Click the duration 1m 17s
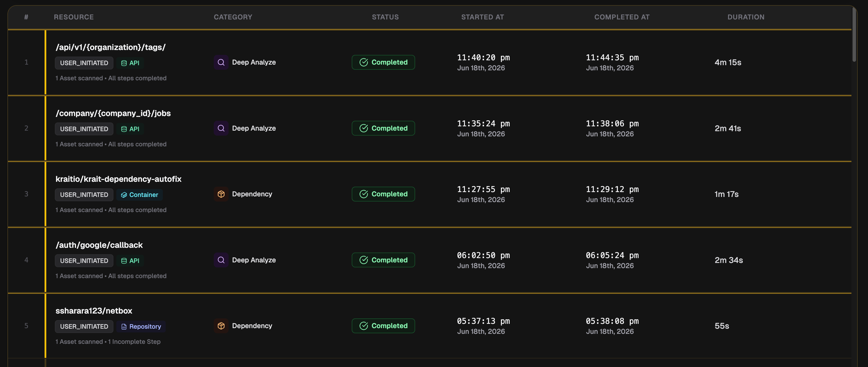This screenshot has height=367, width=868. [x=727, y=194]
